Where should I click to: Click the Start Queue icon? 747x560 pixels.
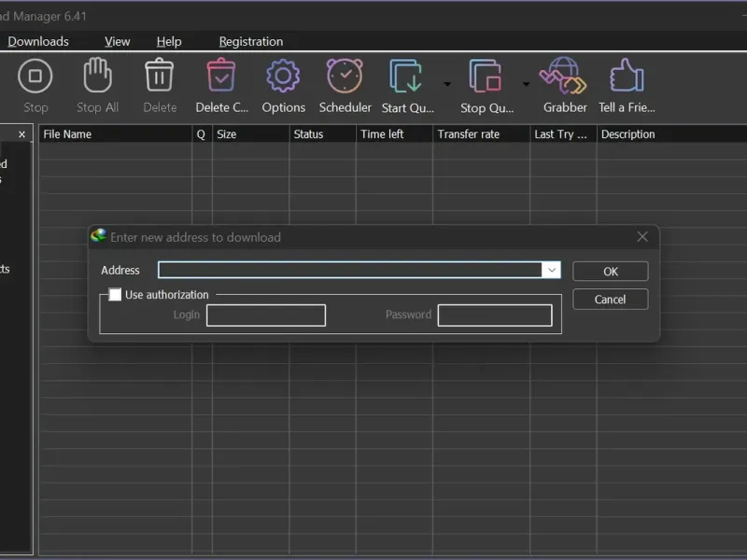pos(406,76)
